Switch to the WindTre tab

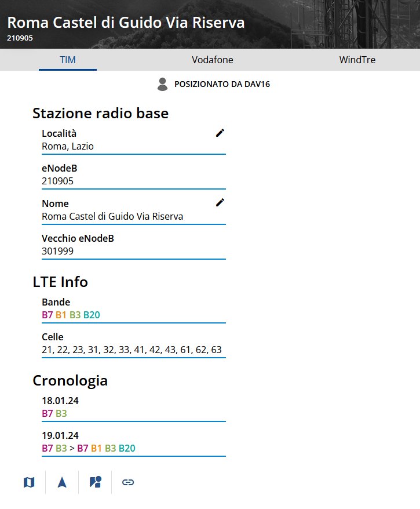357,60
